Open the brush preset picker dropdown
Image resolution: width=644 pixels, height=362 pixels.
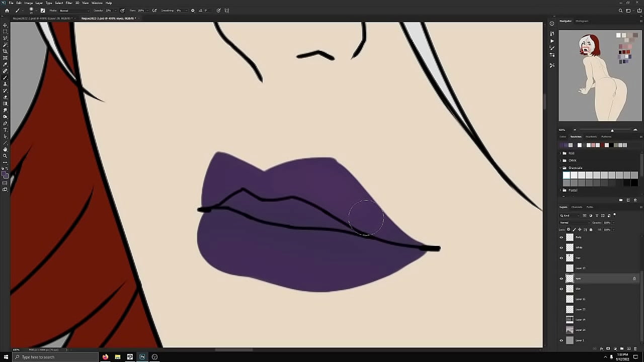(37, 10)
